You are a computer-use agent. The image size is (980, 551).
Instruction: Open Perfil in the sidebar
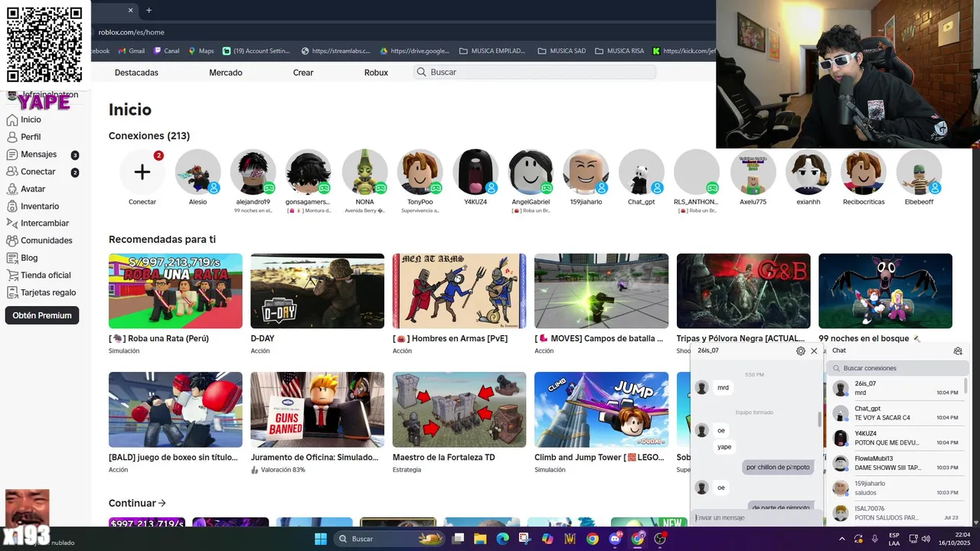(24, 137)
